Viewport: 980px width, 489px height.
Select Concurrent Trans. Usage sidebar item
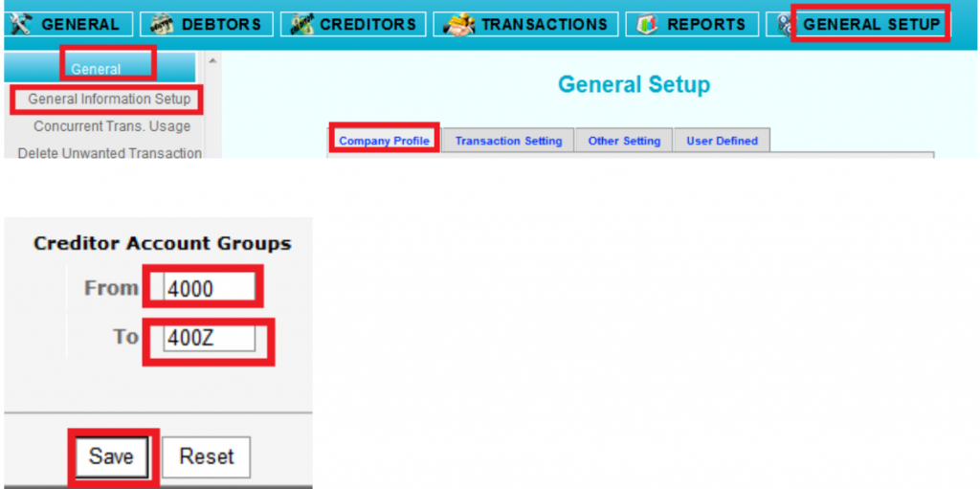111,126
